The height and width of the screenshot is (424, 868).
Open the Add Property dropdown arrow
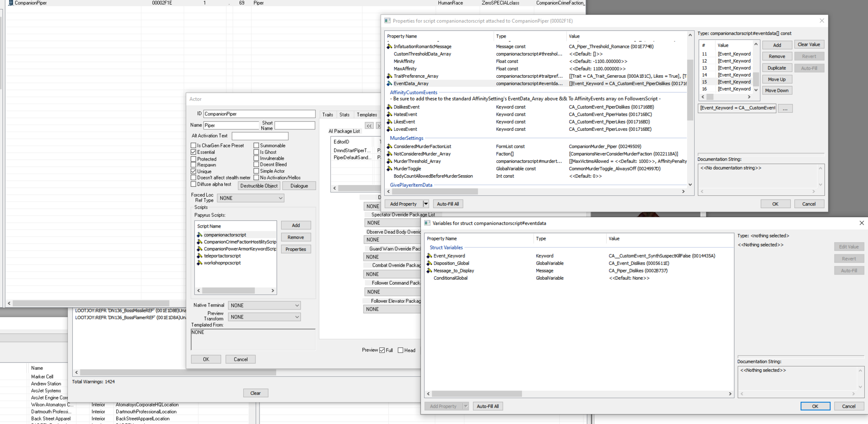425,204
